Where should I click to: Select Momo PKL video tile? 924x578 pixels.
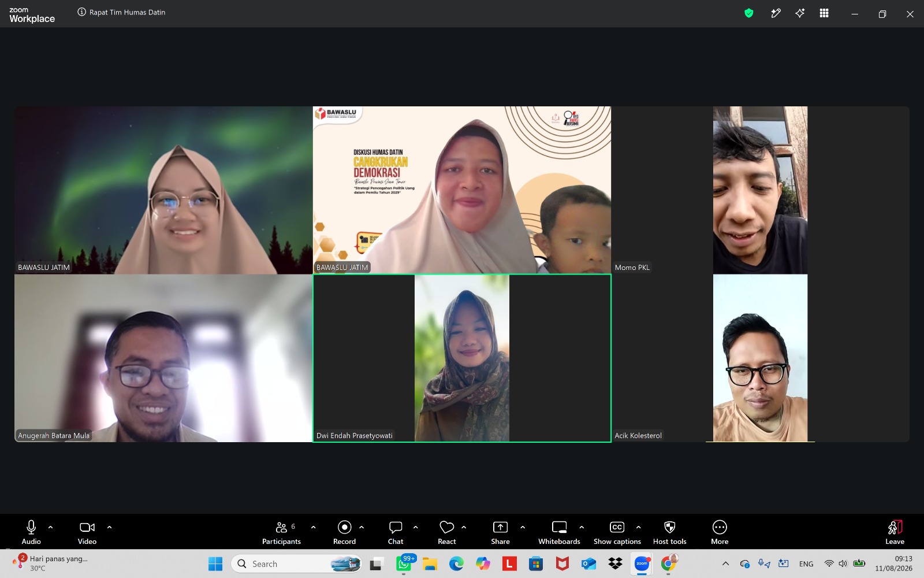click(x=760, y=190)
